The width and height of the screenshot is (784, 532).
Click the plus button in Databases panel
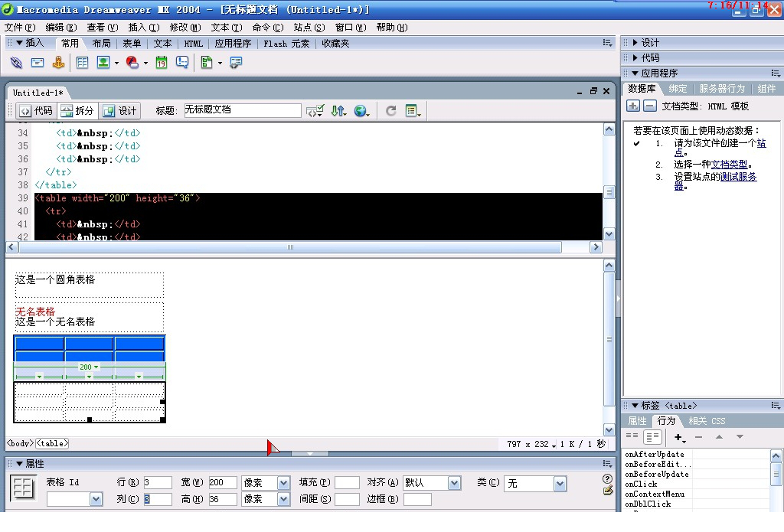(633, 106)
